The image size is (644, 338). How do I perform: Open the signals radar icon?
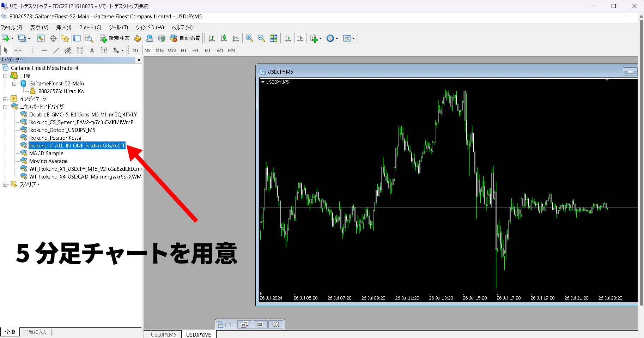point(162,38)
